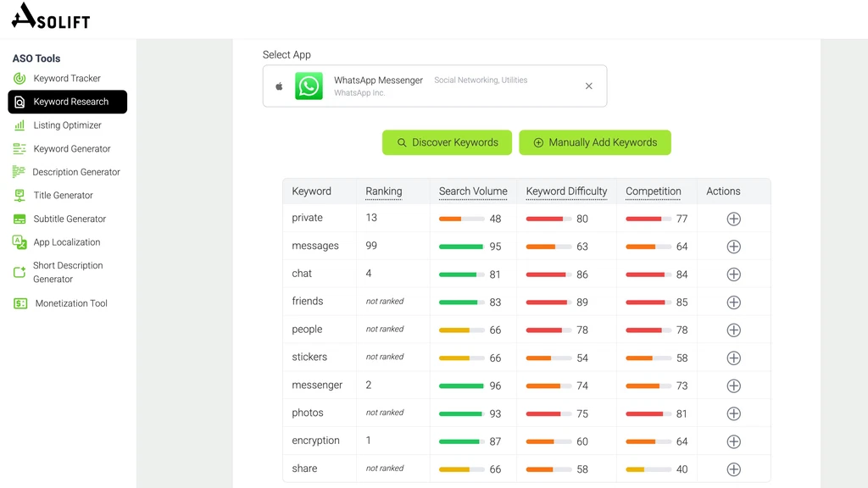Open the Description Generator menu item
This screenshot has width=868, height=488.
click(x=76, y=172)
